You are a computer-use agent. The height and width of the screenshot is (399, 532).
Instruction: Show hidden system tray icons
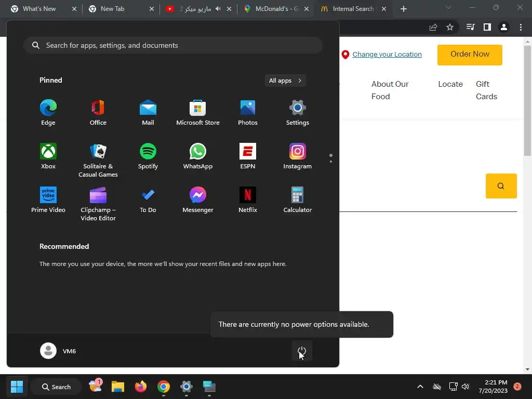point(420,387)
